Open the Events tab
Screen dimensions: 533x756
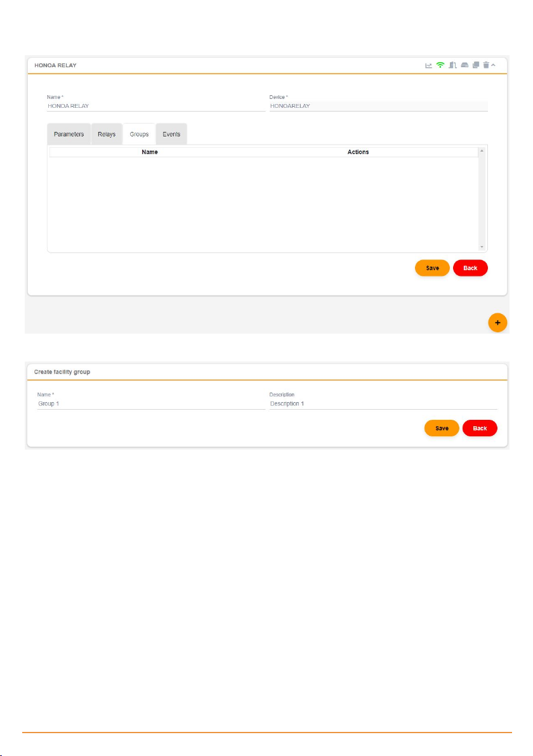coord(171,134)
